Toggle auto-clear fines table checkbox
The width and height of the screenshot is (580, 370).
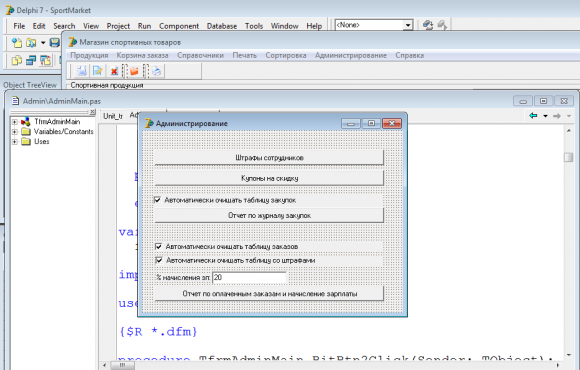159,260
